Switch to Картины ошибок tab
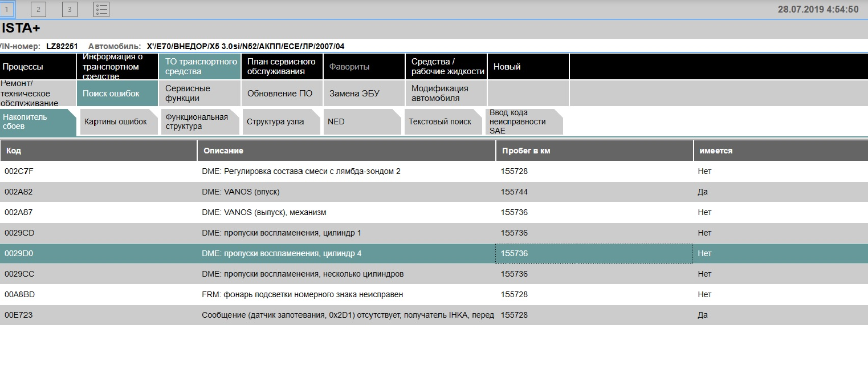Image resolution: width=868 pixels, height=385 pixels. 119,121
